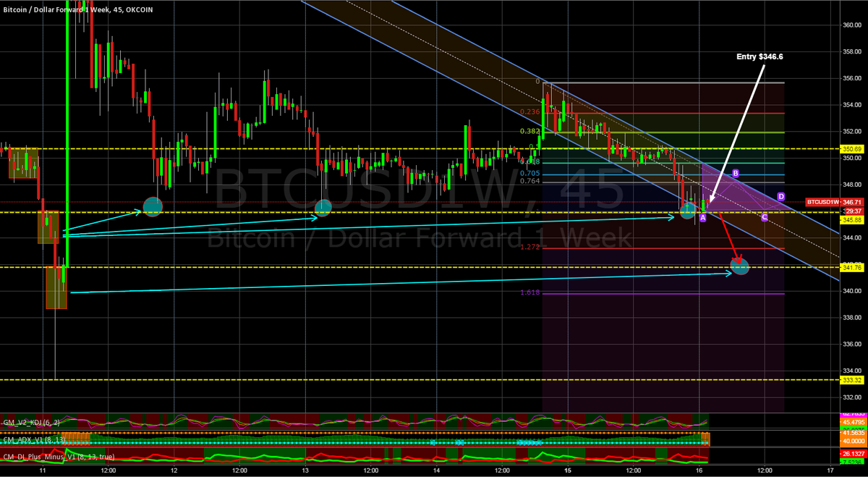Click date 17 on the time axis
Screen dimensions: 868x477
pos(830,470)
